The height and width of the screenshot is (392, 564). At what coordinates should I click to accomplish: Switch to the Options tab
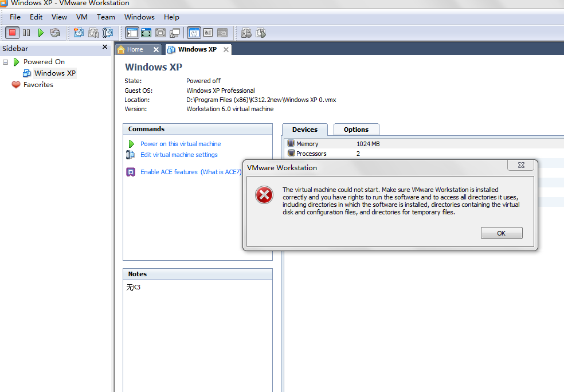pos(356,130)
